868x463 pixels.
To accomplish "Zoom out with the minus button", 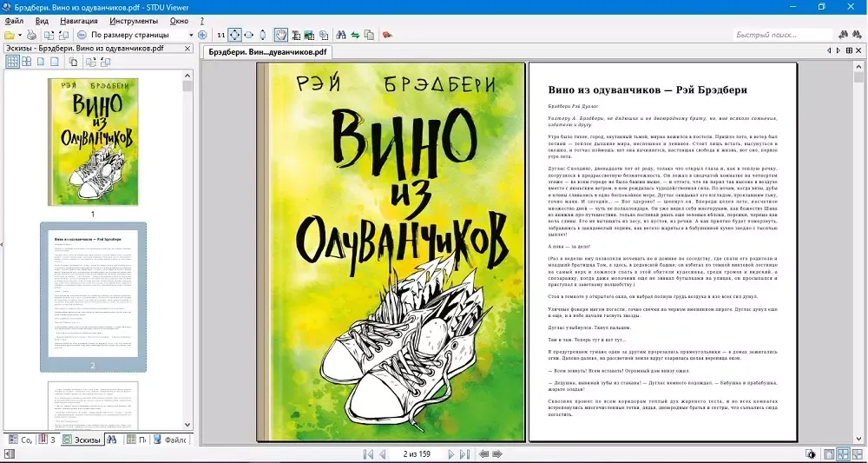I will coord(82,35).
